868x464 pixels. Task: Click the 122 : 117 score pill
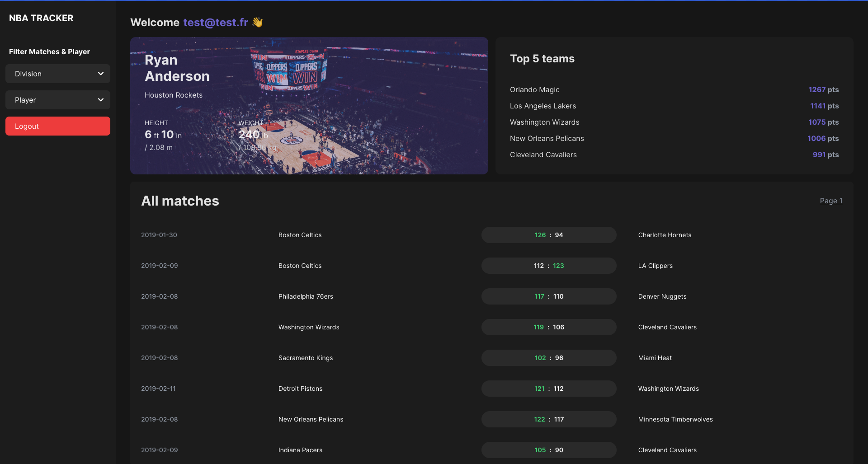tap(549, 419)
